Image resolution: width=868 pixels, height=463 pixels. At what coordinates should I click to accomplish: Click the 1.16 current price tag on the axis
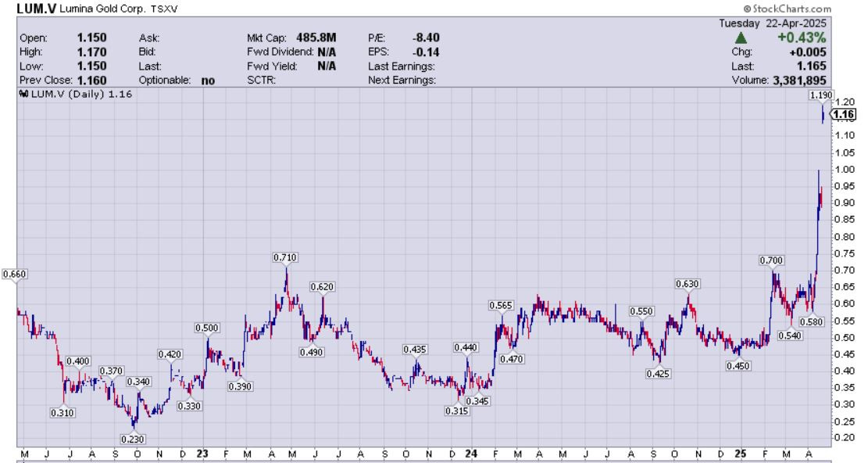[844, 115]
